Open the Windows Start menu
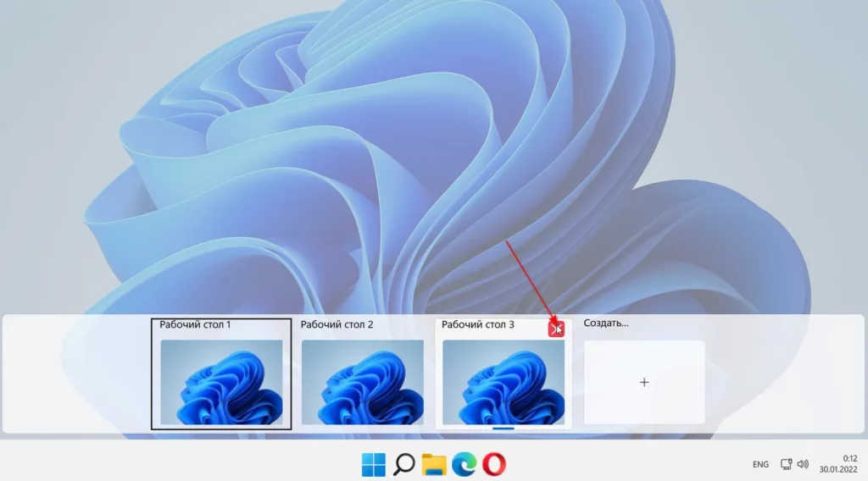Screen dimensions: 868x481 click(374, 464)
